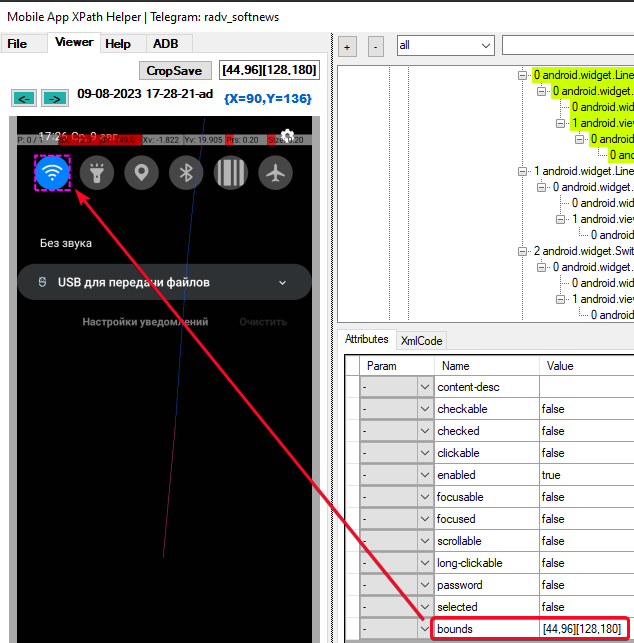Tap the striped quick toggle icon
This screenshot has width=634, height=643.
coord(231,173)
